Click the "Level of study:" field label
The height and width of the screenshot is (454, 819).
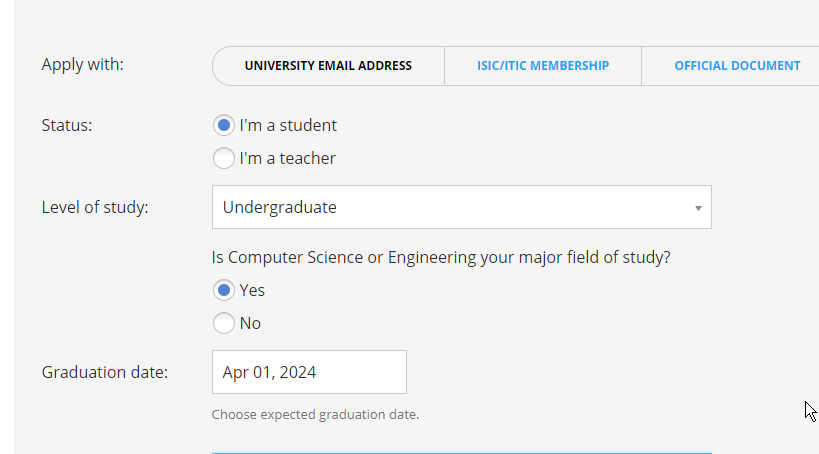click(95, 207)
